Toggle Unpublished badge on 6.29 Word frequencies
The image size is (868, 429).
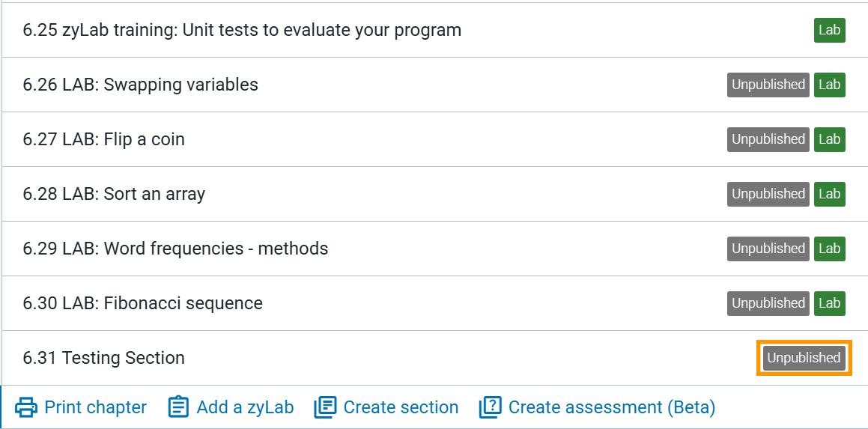pos(768,249)
